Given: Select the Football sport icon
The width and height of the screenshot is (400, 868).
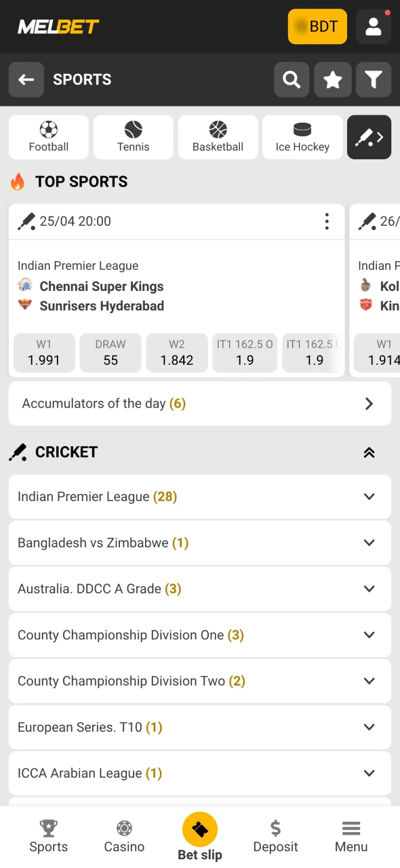Looking at the screenshot, I should tap(48, 137).
